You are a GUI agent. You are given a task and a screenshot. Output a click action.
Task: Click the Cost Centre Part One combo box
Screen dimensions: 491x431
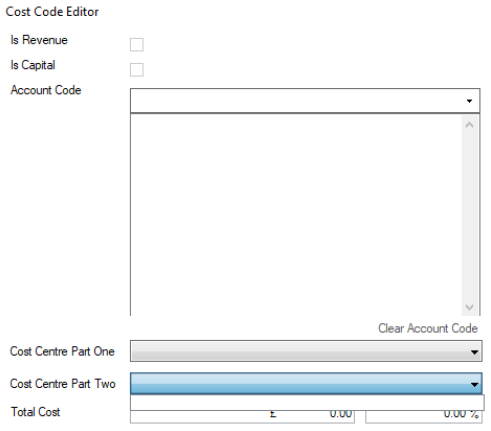click(306, 351)
